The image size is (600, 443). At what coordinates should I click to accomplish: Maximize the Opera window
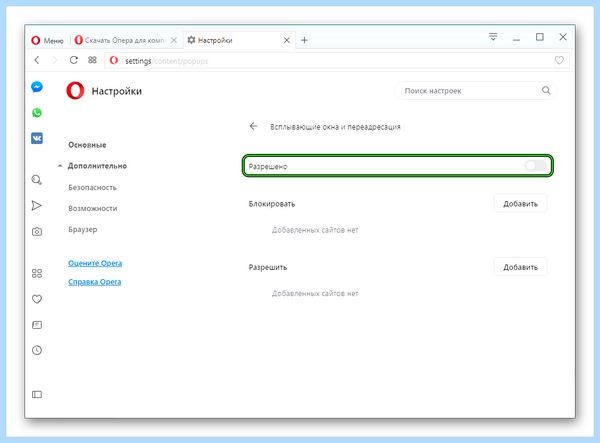click(540, 37)
